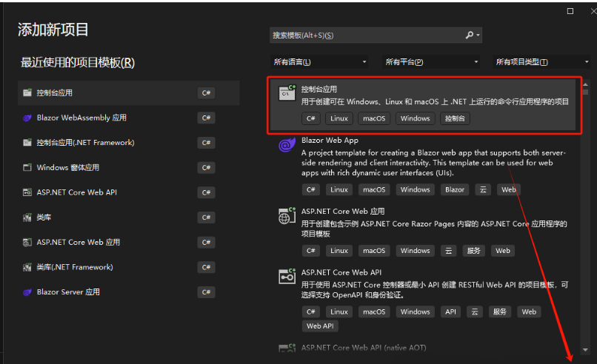This screenshot has width=597, height=364.
Task: Maximize the 添加新项目 dialog window
Action: (570, 11)
